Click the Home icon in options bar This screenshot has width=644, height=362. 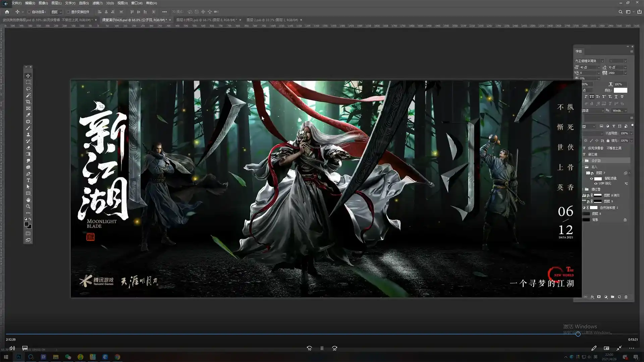coord(7,12)
